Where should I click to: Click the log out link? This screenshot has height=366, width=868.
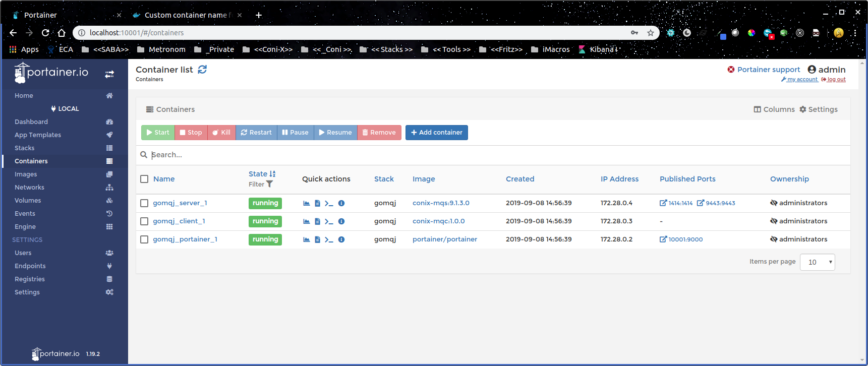tap(833, 79)
